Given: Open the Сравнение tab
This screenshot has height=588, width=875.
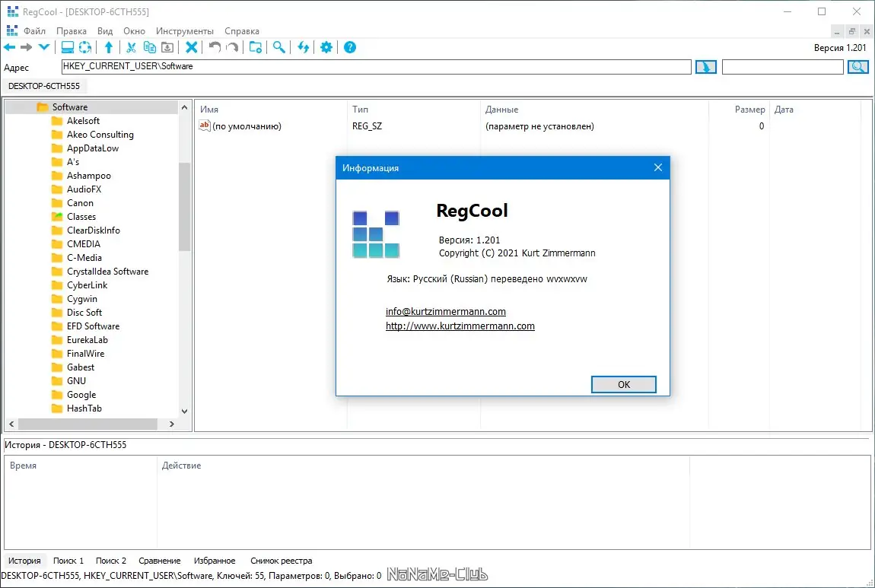Looking at the screenshot, I should (x=160, y=561).
